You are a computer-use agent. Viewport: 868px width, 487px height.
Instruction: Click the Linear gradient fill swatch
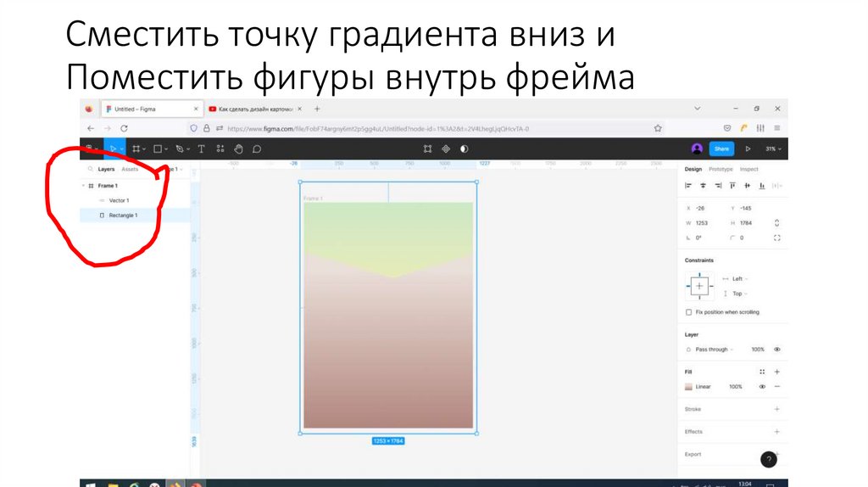coord(688,387)
